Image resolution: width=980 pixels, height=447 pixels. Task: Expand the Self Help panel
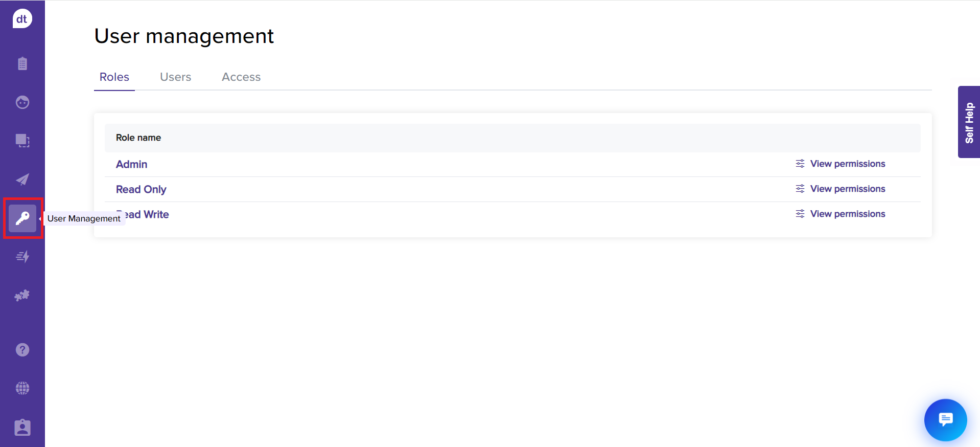tap(968, 122)
